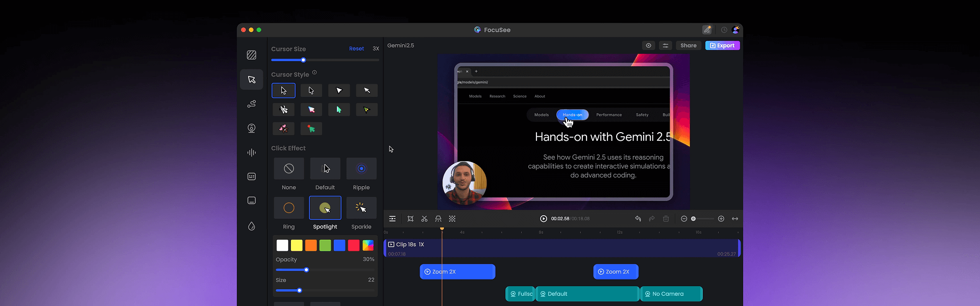Open the motion path sidebar panel
Viewport: 980px width, 306px height.
coord(252,104)
